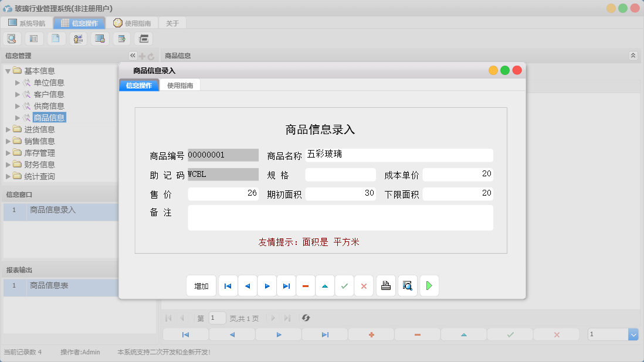Screen dimensions: 644x362
Task: Collapse the 基本信息 folder
Action: [7, 70]
